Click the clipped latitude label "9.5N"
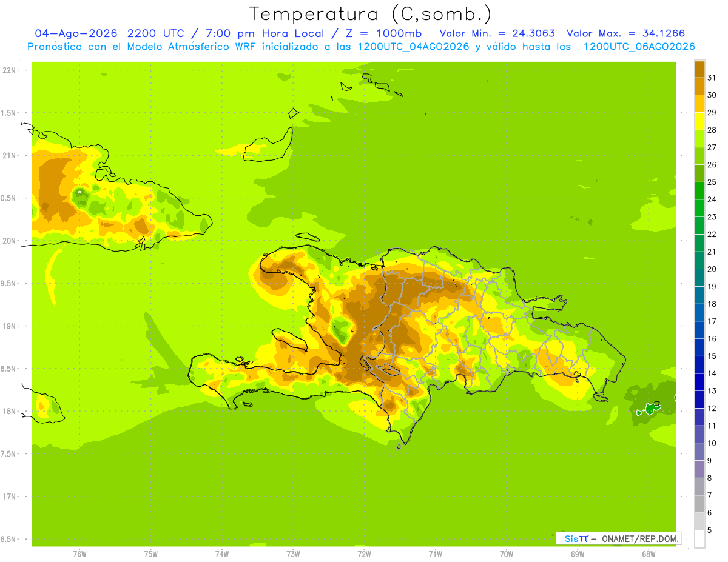The width and height of the screenshot is (728, 562). (8, 283)
